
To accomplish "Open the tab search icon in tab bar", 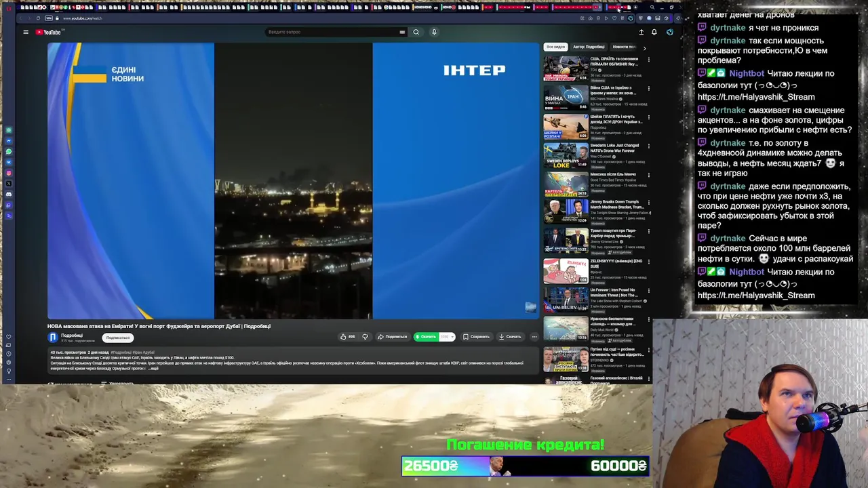I will pyautogui.click(x=652, y=7).
